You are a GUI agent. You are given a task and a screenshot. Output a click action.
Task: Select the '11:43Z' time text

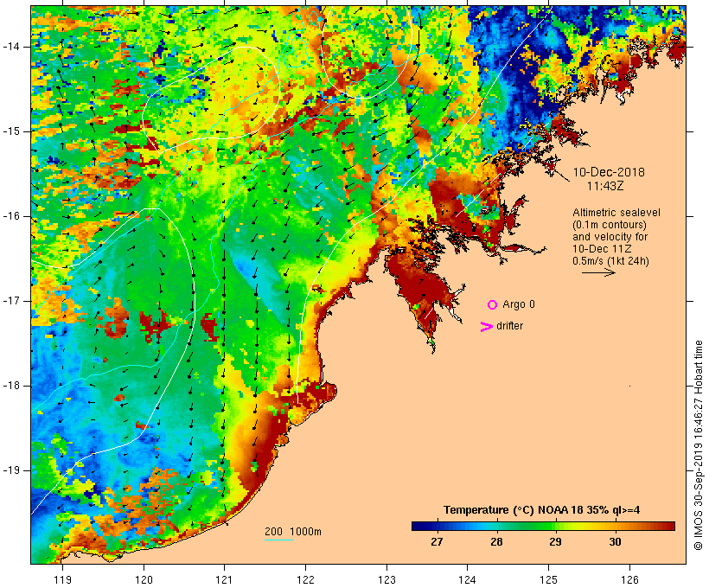tap(605, 186)
